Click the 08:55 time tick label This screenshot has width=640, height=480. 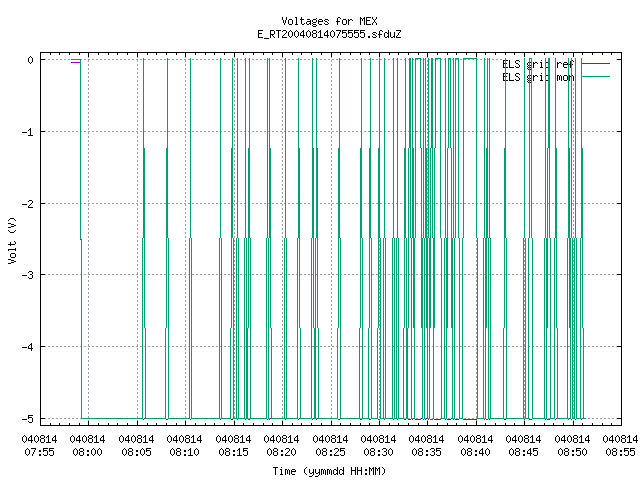(x=620, y=452)
